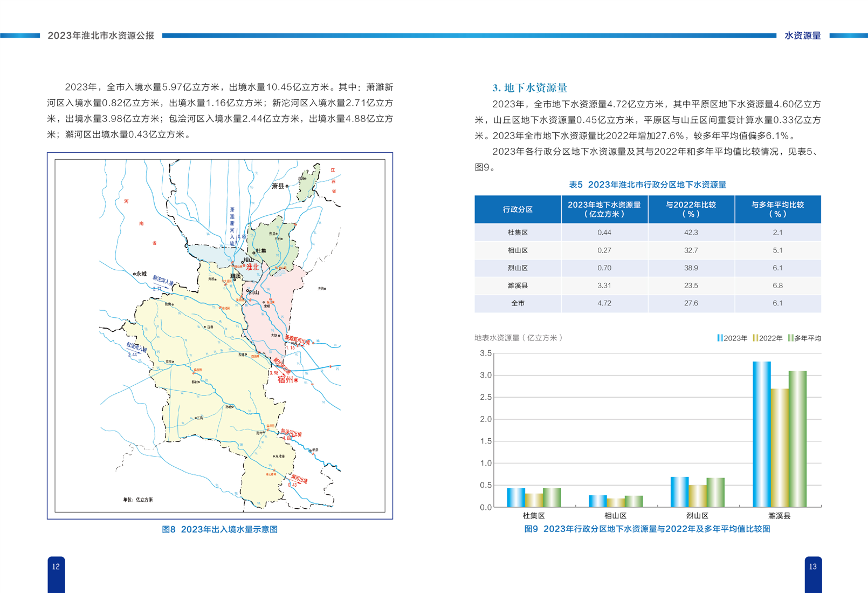Image resolution: width=868 pixels, height=593 pixels.
Task: Click the 永城 label on the map
Action: tap(141, 274)
